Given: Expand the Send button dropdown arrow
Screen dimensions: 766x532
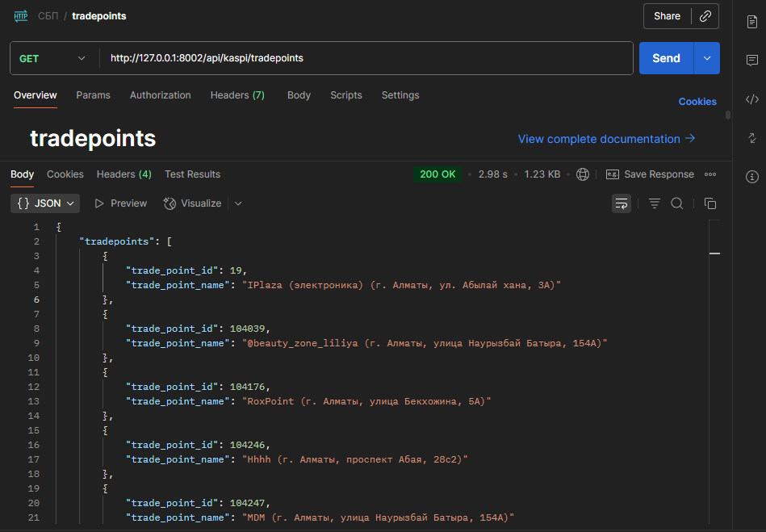Looking at the screenshot, I should (x=707, y=58).
